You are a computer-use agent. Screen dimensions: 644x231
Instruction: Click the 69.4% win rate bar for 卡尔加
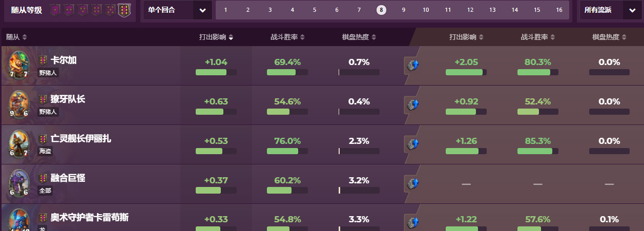[287, 72]
